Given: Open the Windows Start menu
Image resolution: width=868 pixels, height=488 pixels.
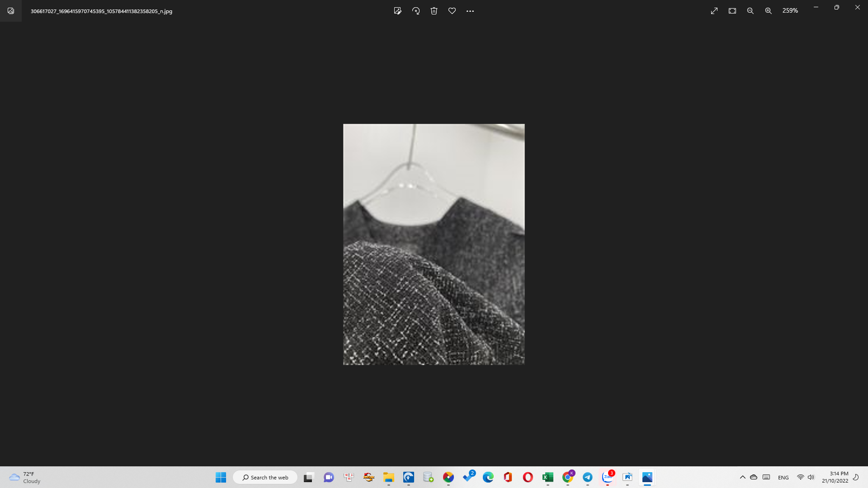Looking at the screenshot, I should tap(221, 477).
